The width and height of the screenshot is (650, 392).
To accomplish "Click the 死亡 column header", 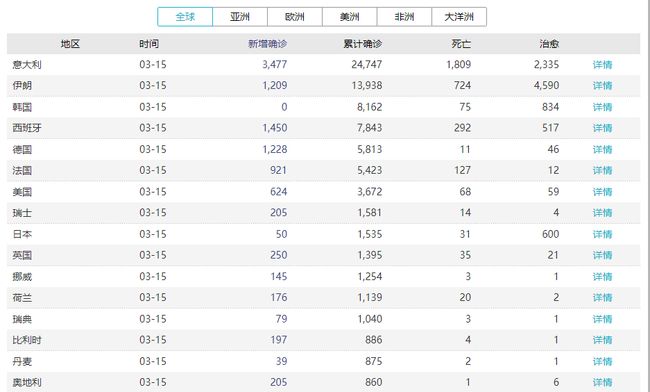I will click(x=461, y=44).
